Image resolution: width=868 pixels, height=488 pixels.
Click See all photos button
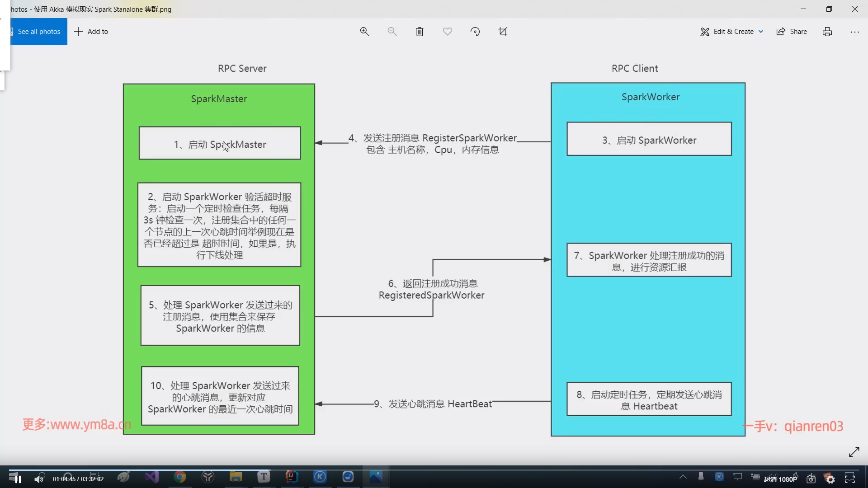[38, 32]
